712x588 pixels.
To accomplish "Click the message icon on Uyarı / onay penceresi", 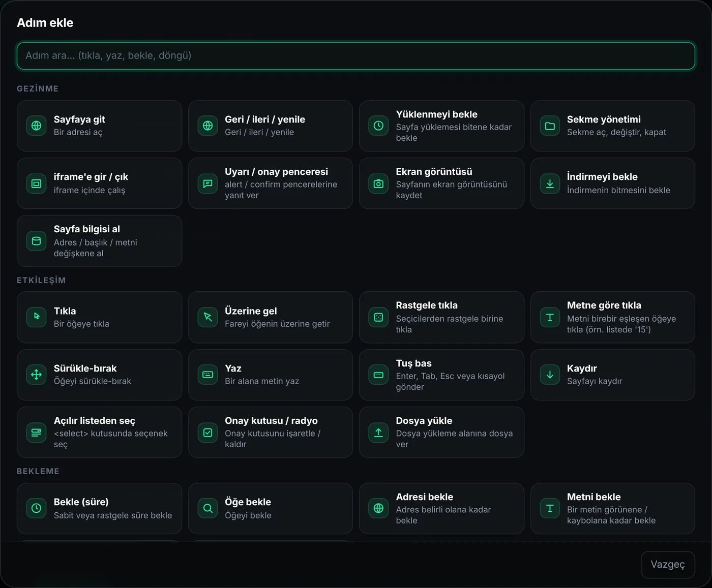I will point(207,183).
